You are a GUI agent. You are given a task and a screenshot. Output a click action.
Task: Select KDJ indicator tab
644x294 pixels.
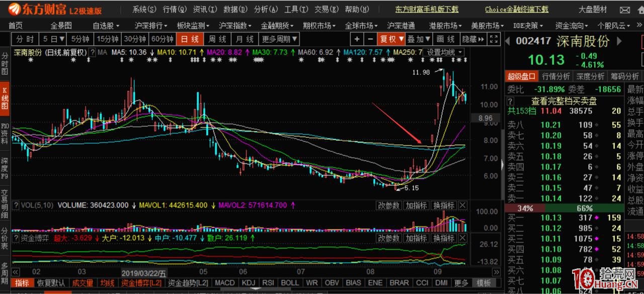[x=249, y=283]
